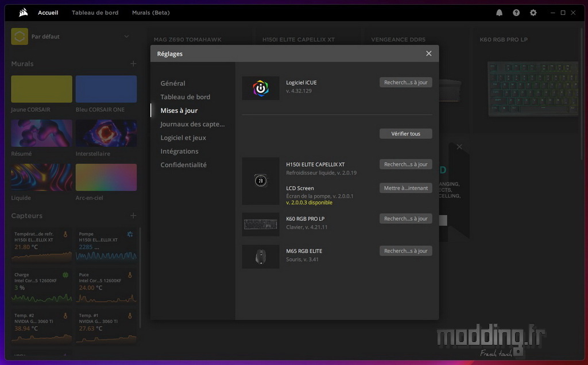Screen dimensions: 588x365
Task: Click the K60 RGB PRO LP keyboard icon
Action: [x=261, y=224]
